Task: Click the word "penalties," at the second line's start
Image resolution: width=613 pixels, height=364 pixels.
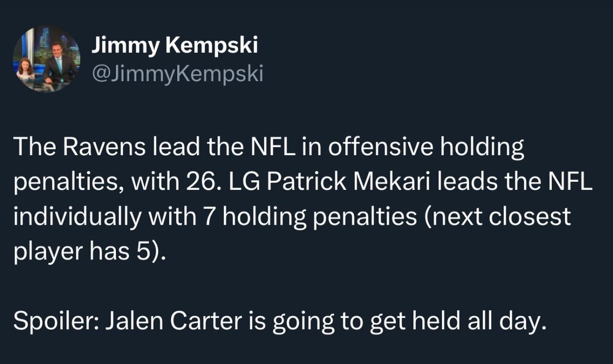Action: (66, 182)
